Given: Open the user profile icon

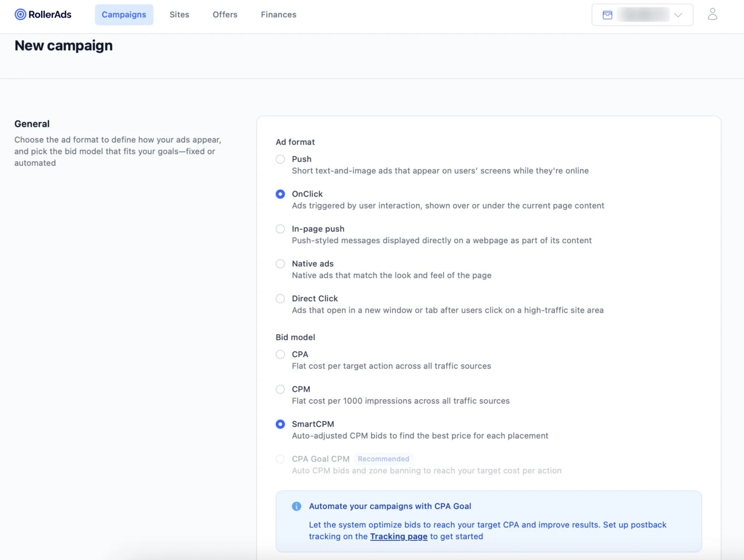Looking at the screenshot, I should [x=712, y=14].
